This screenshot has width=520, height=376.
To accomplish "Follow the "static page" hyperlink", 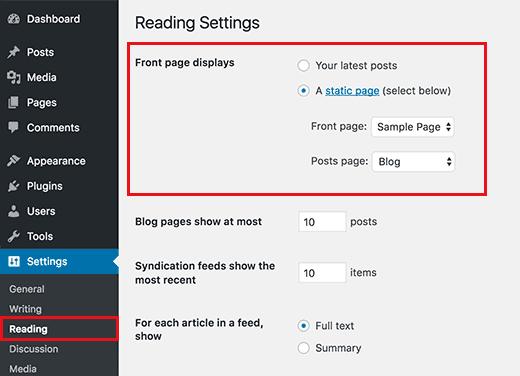I will pos(352,91).
